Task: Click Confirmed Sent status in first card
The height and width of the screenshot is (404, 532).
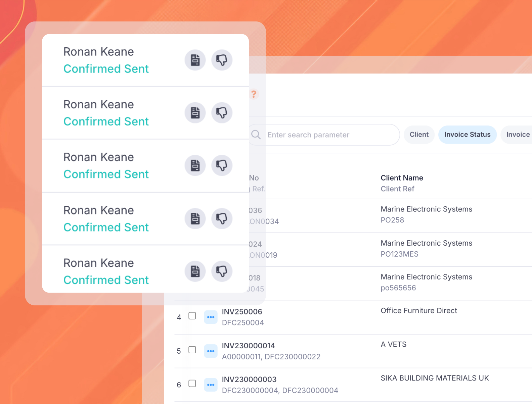Action: (106, 69)
